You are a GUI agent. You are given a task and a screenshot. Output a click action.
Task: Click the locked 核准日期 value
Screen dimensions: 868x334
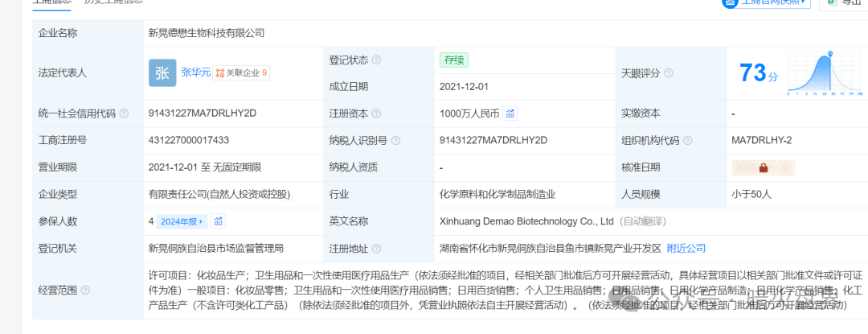click(763, 167)
